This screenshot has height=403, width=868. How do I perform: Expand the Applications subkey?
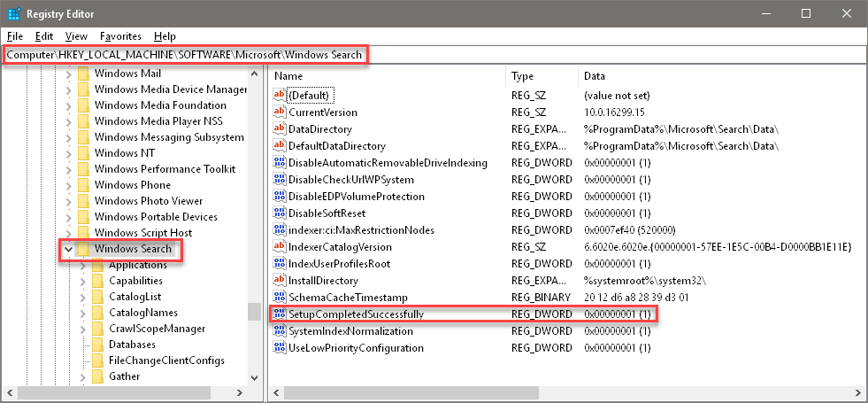(83, 265)
